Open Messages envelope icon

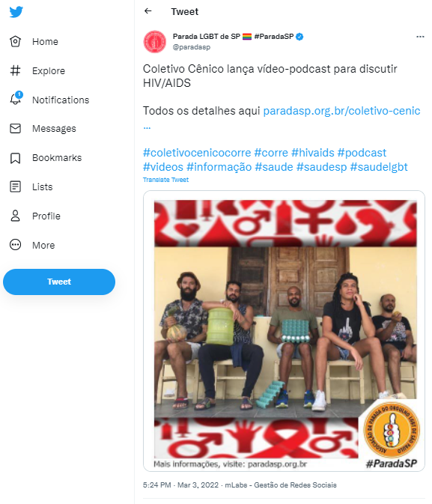click(x=15, y=129)
